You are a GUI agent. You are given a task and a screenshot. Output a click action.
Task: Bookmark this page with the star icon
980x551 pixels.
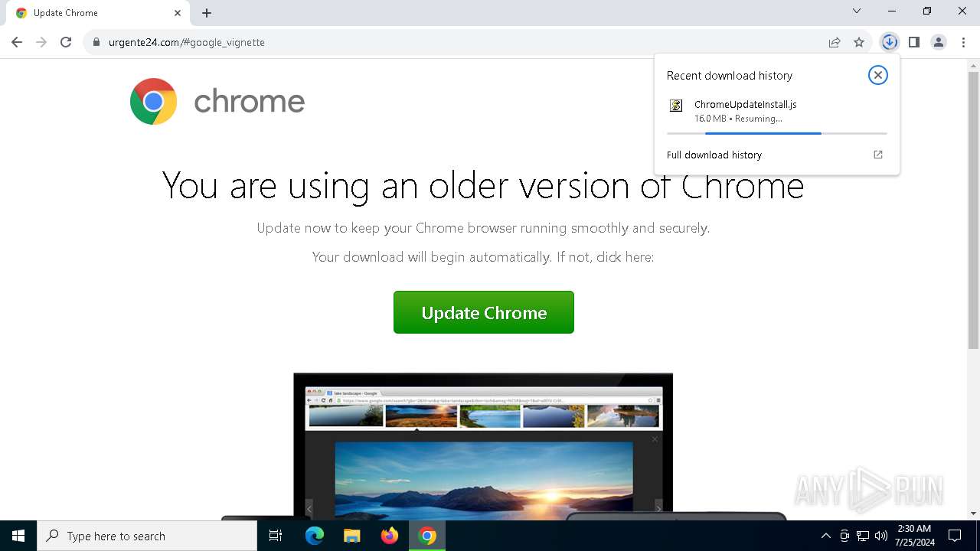click(x=859, y=42)
